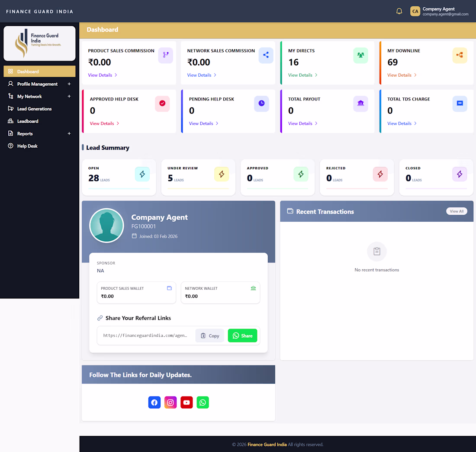
Task: View Details for Total TDS Charge
Action: pyautogui.click(x=402, y=123)
